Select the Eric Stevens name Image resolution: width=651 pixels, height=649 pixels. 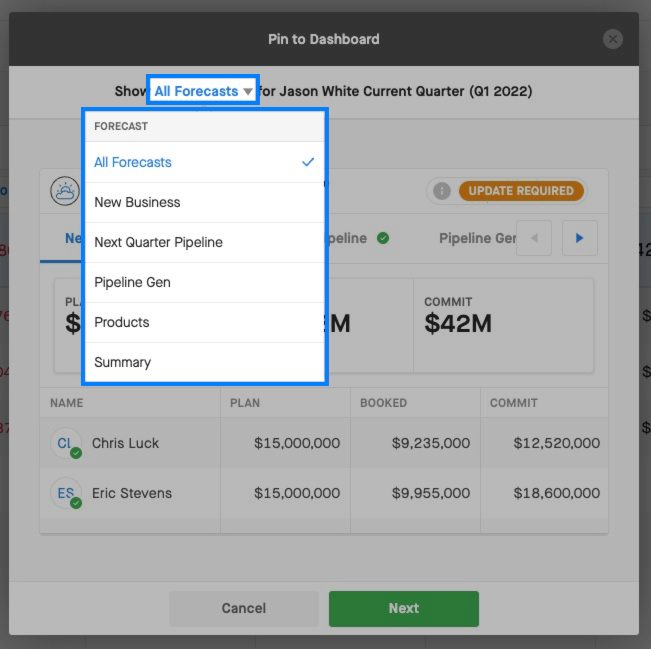pos(132,493)
